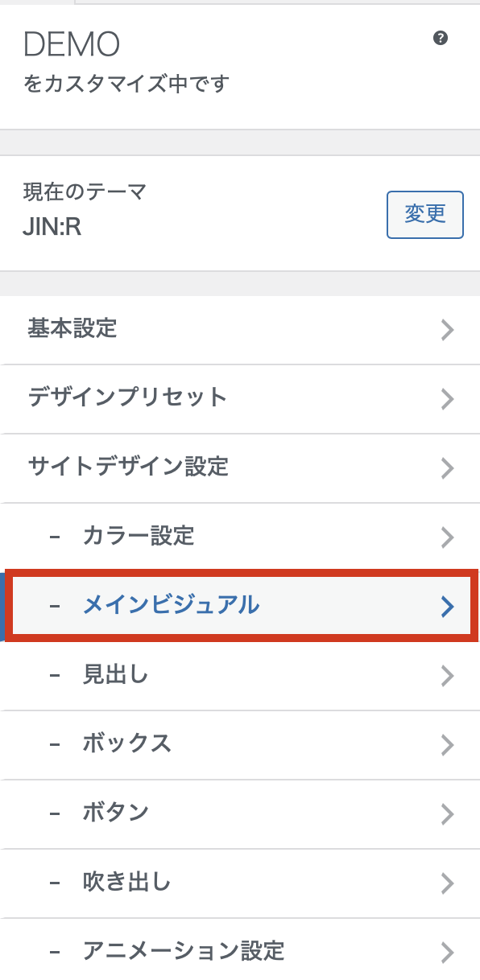Open サイトデザイン設定 panel
The height and width of the screenshot is (980, 480).
(240, 468)
